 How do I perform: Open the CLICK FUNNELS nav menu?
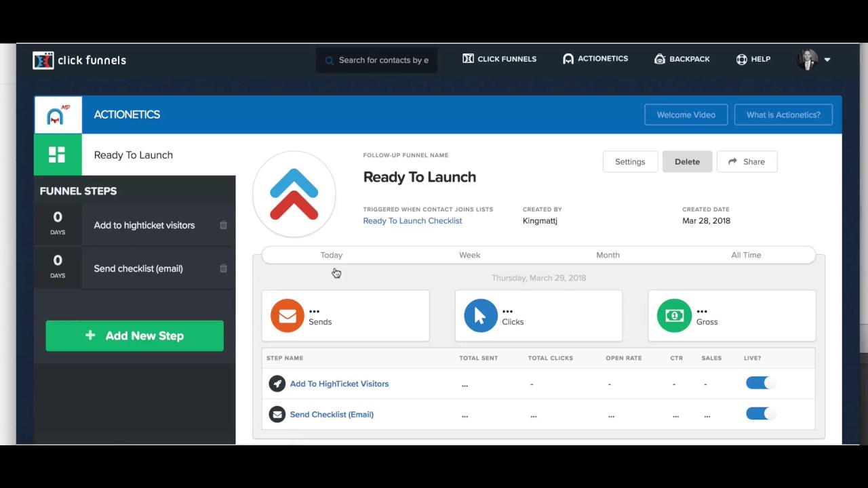click(500, 59)
